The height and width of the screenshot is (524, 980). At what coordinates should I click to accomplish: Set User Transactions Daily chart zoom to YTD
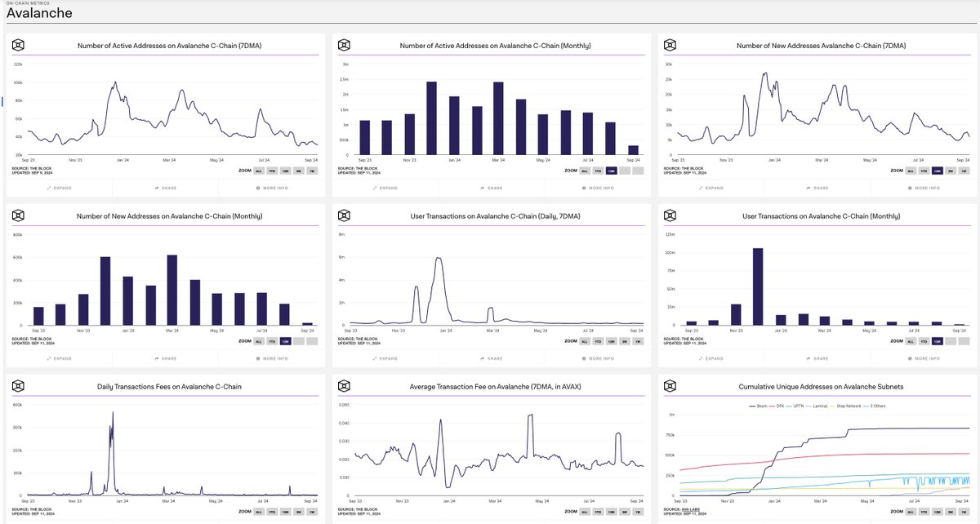coord(598,341)
